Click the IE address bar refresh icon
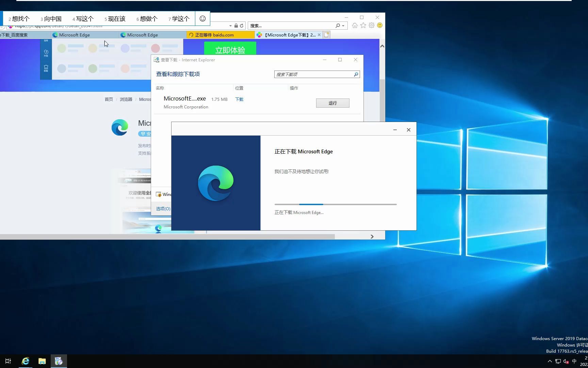This screenshot has width=588, height=368. pyautogui.click(x=242, y=26)
